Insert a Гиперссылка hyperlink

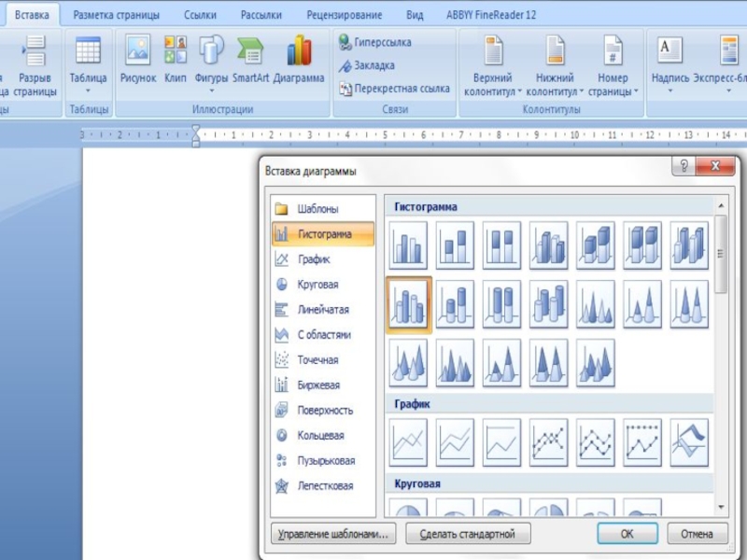(375, 42)
